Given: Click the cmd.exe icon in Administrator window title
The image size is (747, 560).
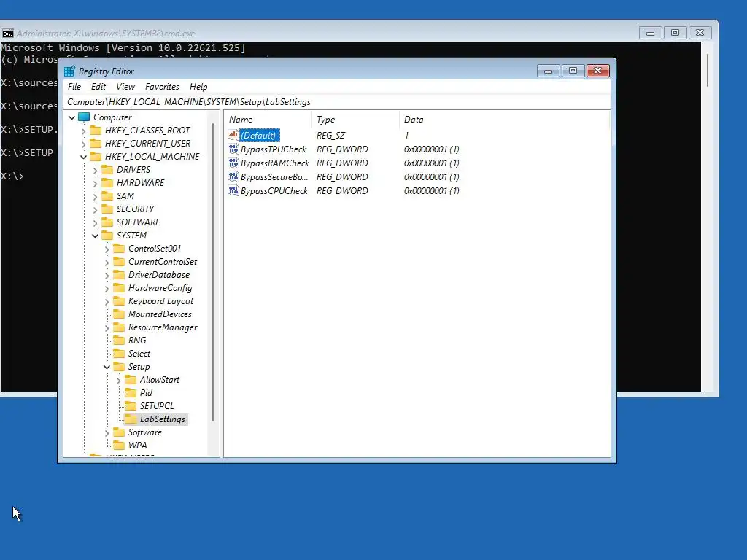Looking at the screenshot, I should [7, 34].
